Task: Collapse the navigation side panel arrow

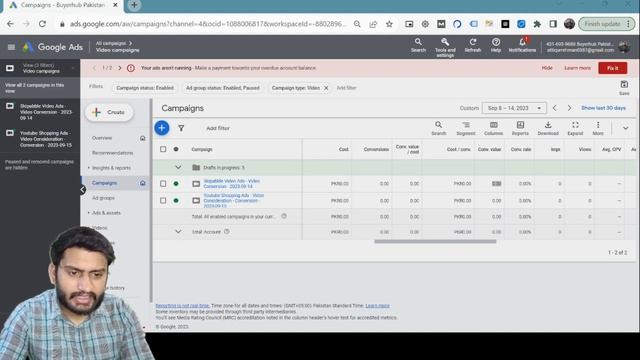Action: [83, 189]
